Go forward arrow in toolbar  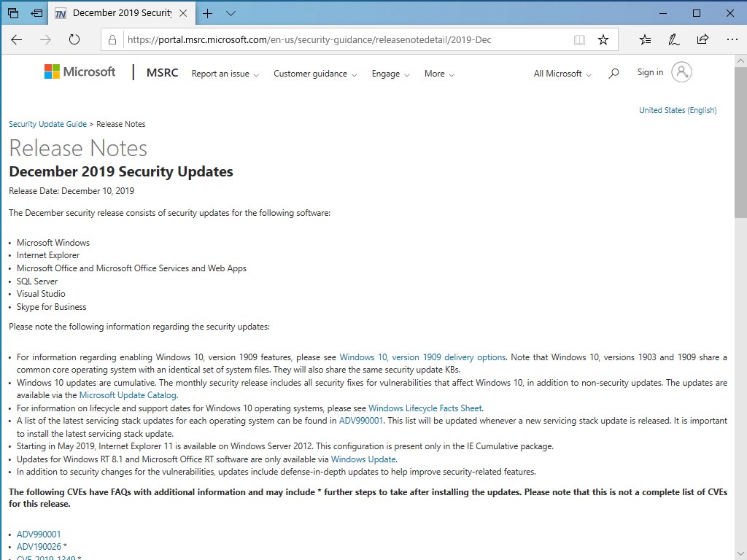[45, 39]
